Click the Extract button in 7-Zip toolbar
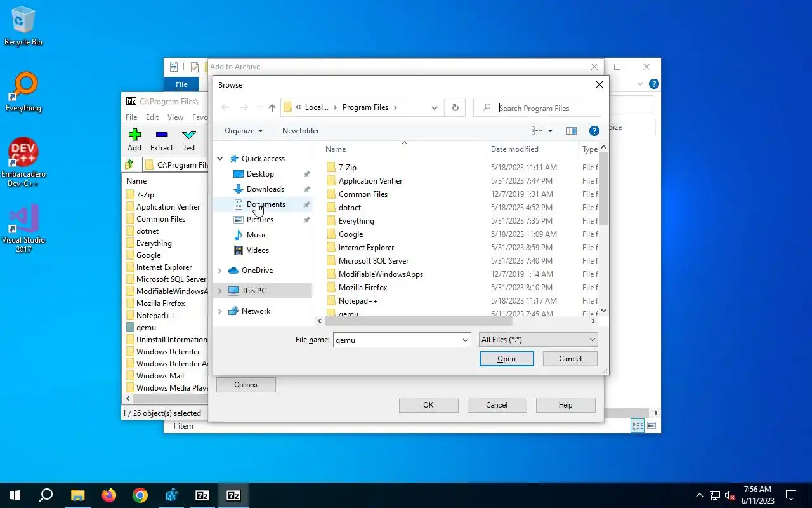This screenshot has height=508, width=812. [162, 140]
